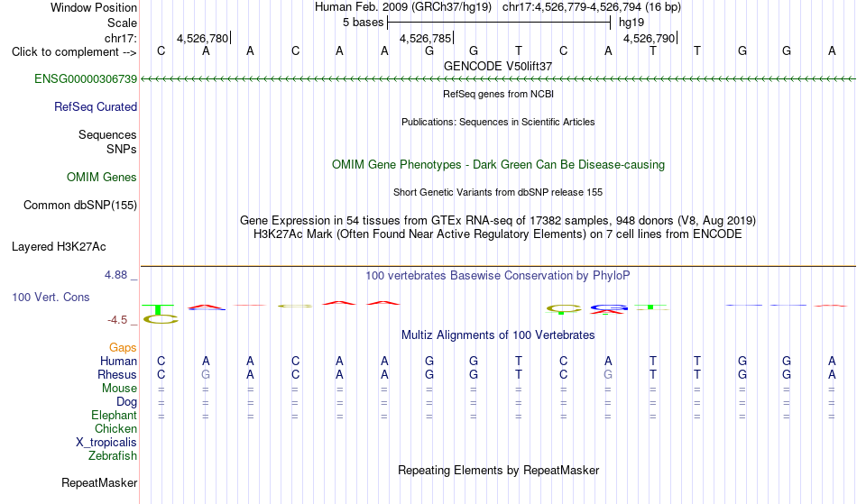Open the ENSG00000306739 gene label
The image size is (857, 504).
pyautogui.click(x=86, y=78)
